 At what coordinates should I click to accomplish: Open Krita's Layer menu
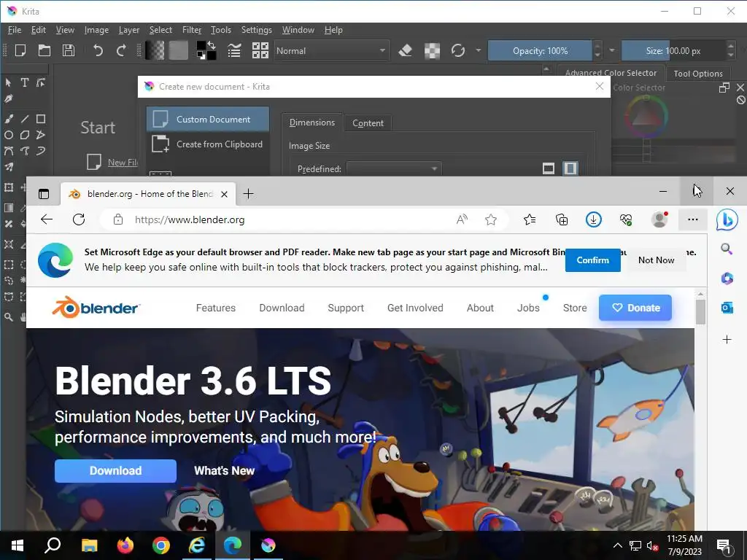[128, 29]
